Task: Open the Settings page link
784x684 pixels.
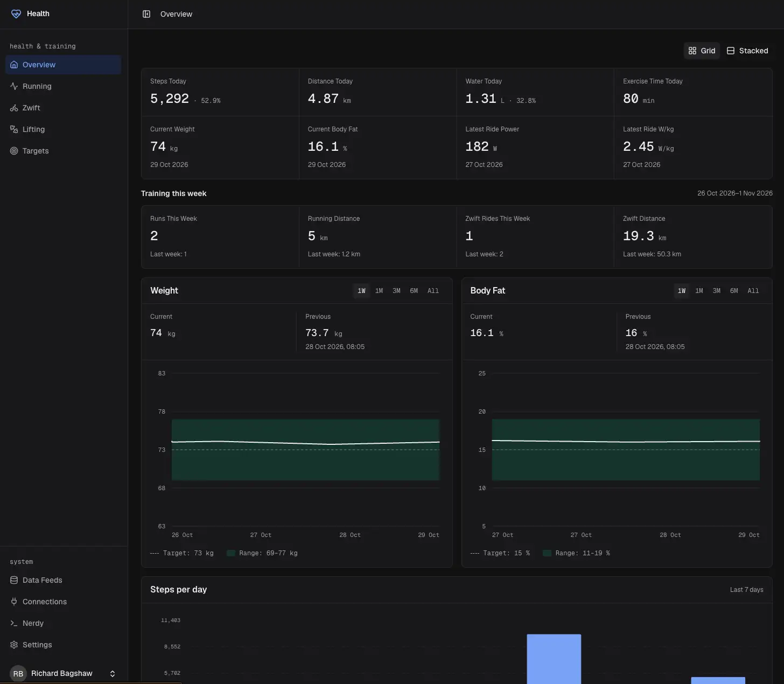Action: [x=64, y=645]
